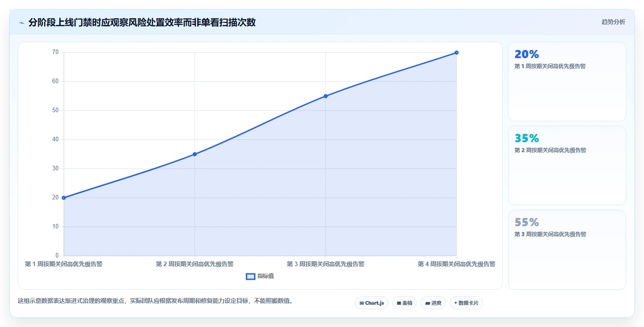Screen dimensions: 644x327
Task: Toggle the 指标值 legend item
Action: pos(260,276)
